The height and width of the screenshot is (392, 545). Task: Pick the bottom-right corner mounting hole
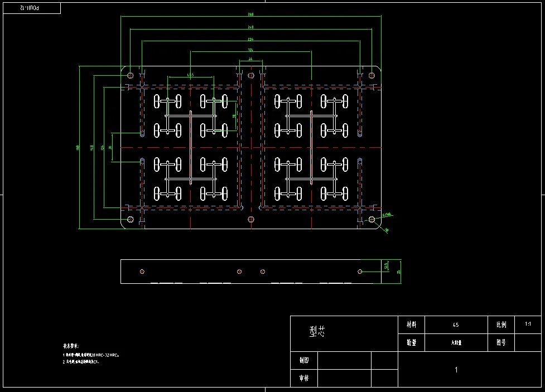pyautogui.click(x=372, y=219)
